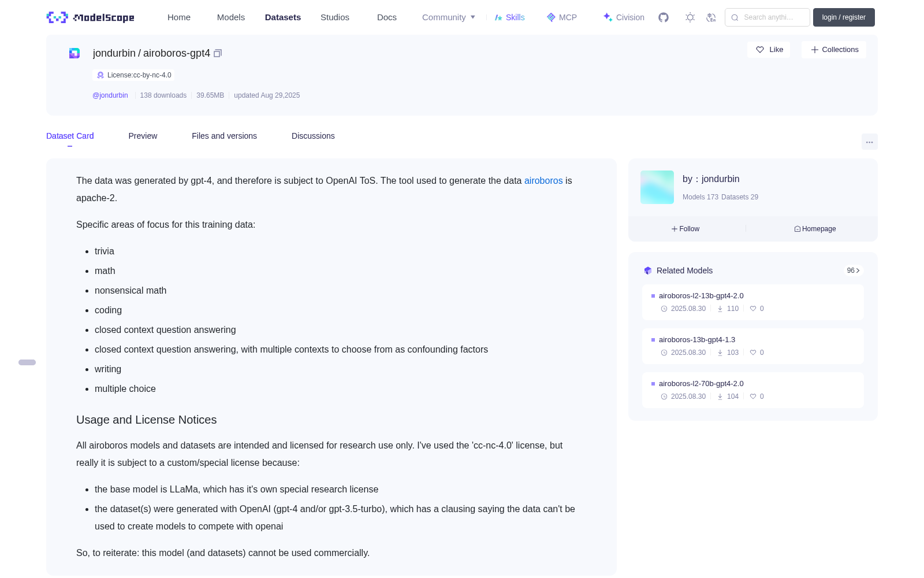Click the search magnifier icon

pos(735,17)
